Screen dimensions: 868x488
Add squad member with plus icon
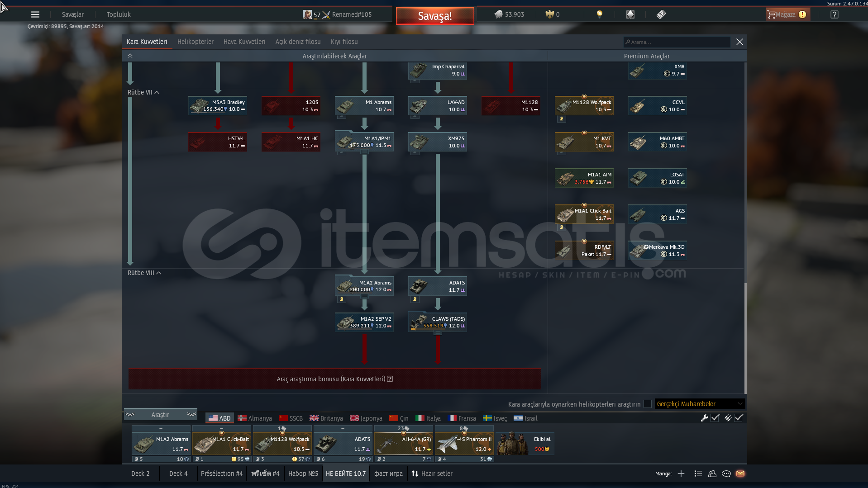tap(681, 474)
